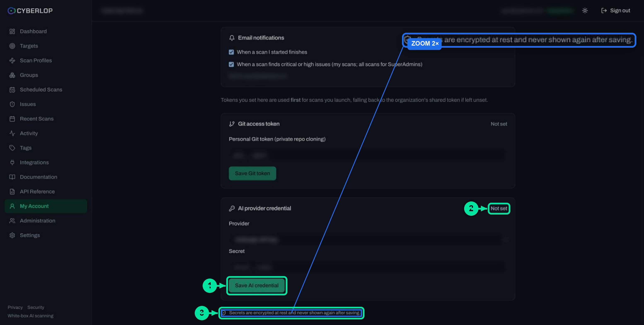Click the Documentation book icon
644x325 pixels.
coord(12,177)
